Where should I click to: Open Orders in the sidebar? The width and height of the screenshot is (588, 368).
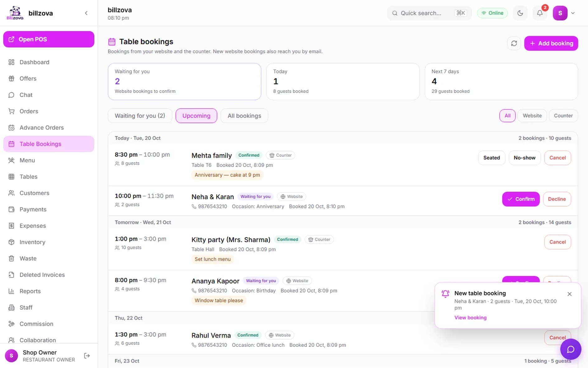(x=49, y=111)
